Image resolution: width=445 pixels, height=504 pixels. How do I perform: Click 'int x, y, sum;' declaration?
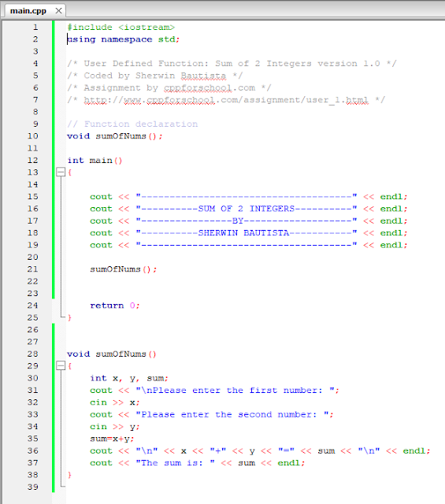(x=129, y=378)
